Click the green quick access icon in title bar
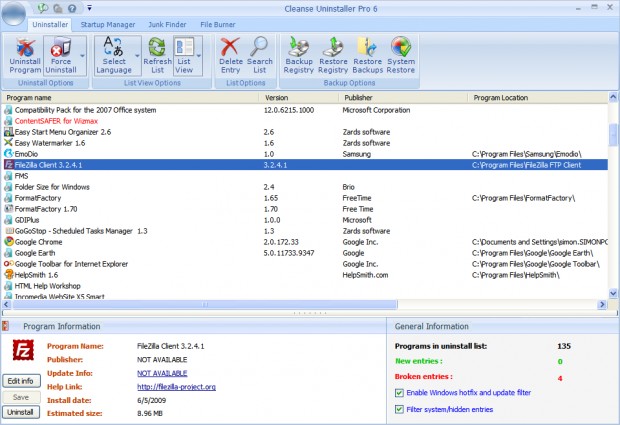The width and height of the screenshot is (620, 425). point(43,8)
